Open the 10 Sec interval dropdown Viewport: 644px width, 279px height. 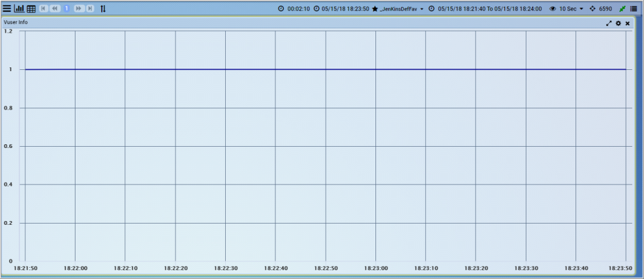(x=571, y=9)
